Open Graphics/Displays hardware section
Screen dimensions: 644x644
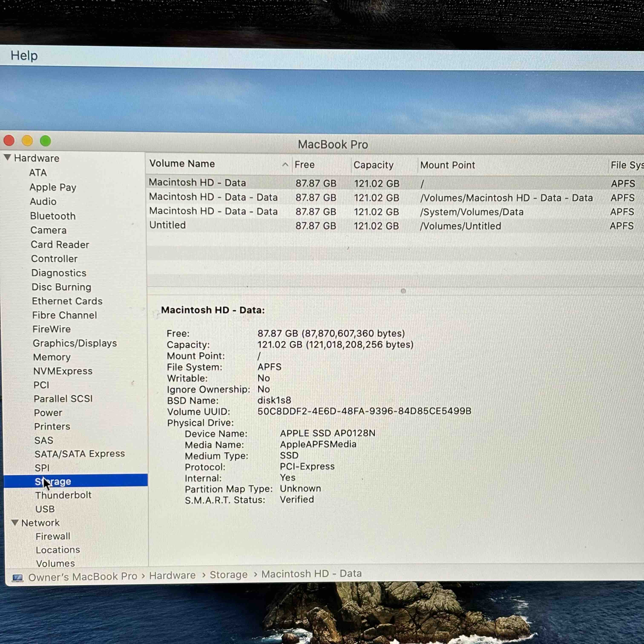(75, 343)
